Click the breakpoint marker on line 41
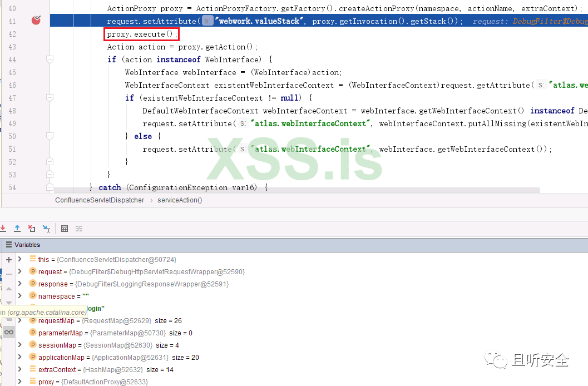The height and width of the screenshot is (386, 588). coord(36,20)
